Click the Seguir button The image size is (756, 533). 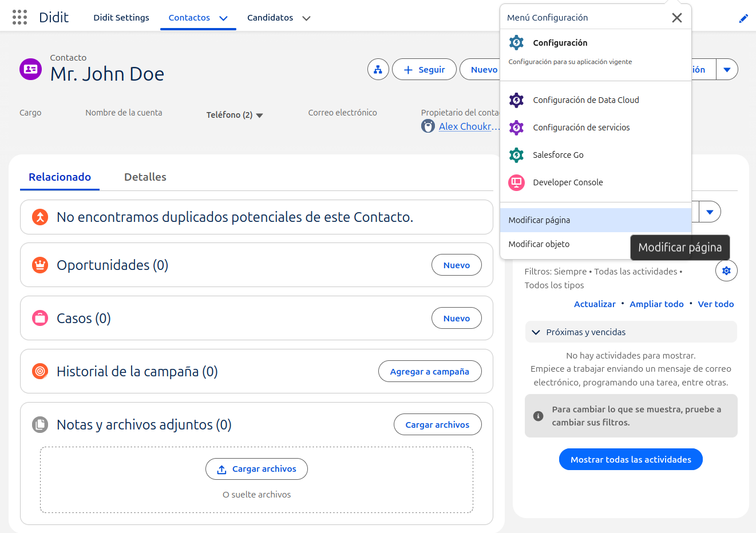(x=424, y=69)
